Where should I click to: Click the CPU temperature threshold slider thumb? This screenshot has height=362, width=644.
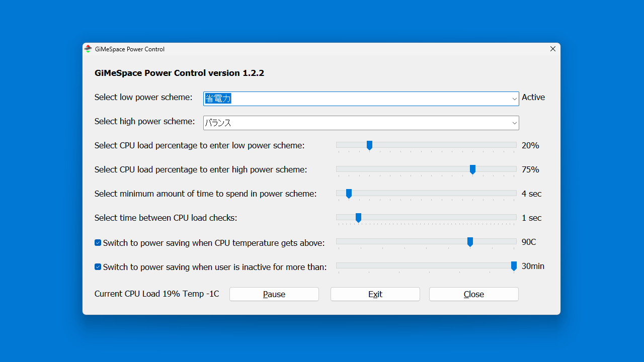click(470, 242)
